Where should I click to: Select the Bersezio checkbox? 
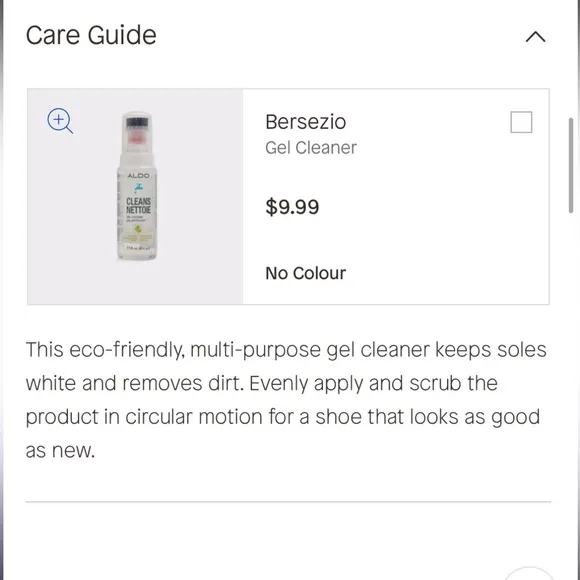pyautogui.click(x=521, y=122)
